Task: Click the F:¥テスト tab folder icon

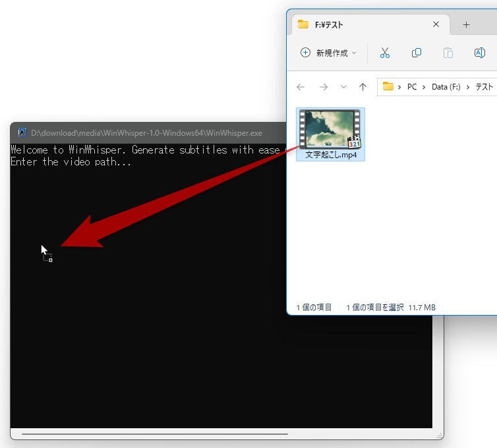Action: (303, 24)
